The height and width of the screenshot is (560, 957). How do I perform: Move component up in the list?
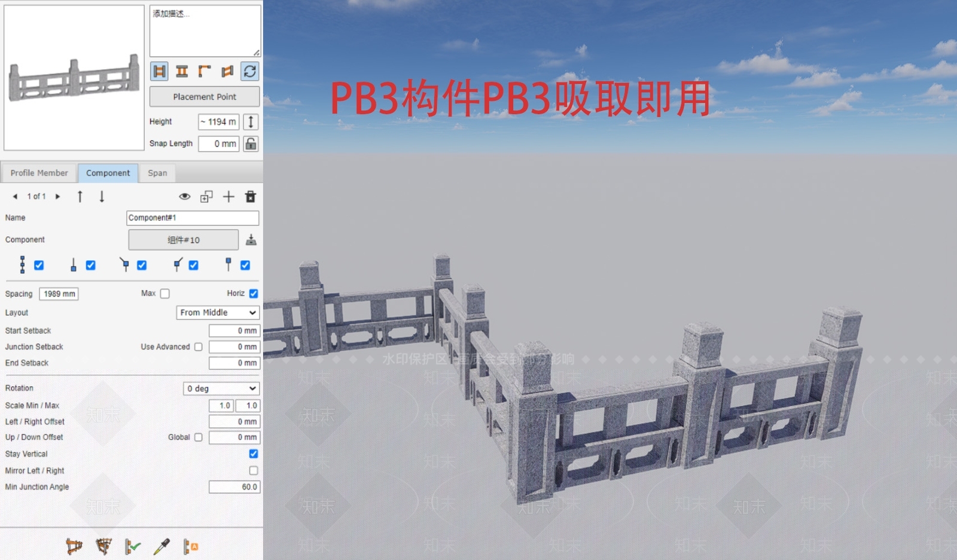click(80, 196)
